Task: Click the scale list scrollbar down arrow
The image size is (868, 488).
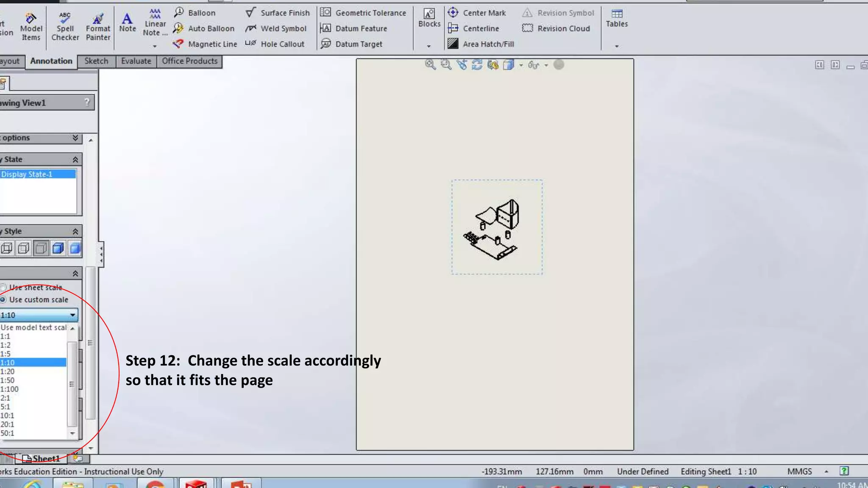Action: 72,433
